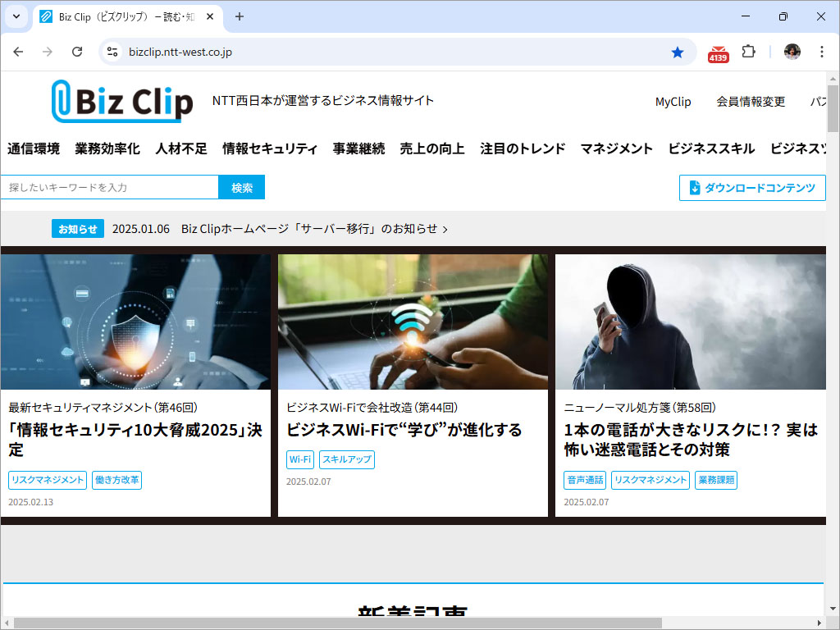Open 会員情報変更 link
This screenshot has height=630, width=840.
751,101
